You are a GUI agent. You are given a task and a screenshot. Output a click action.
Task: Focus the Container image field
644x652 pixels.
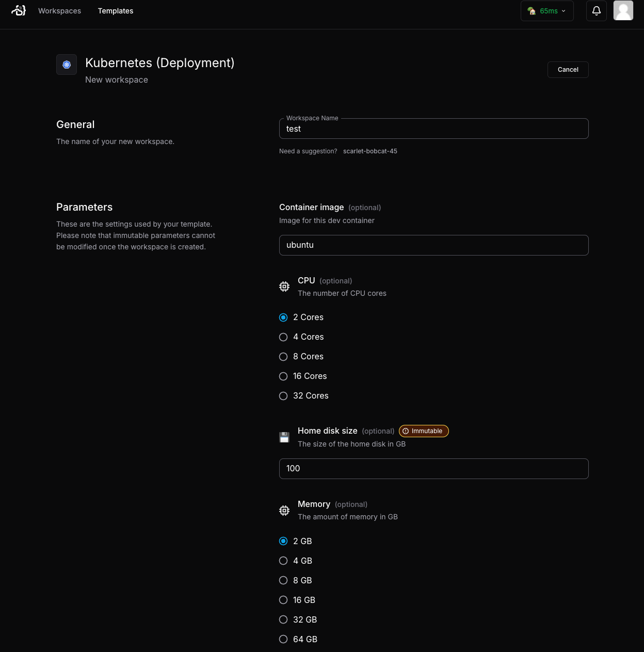pyautogui.click(x=433, y=245)
